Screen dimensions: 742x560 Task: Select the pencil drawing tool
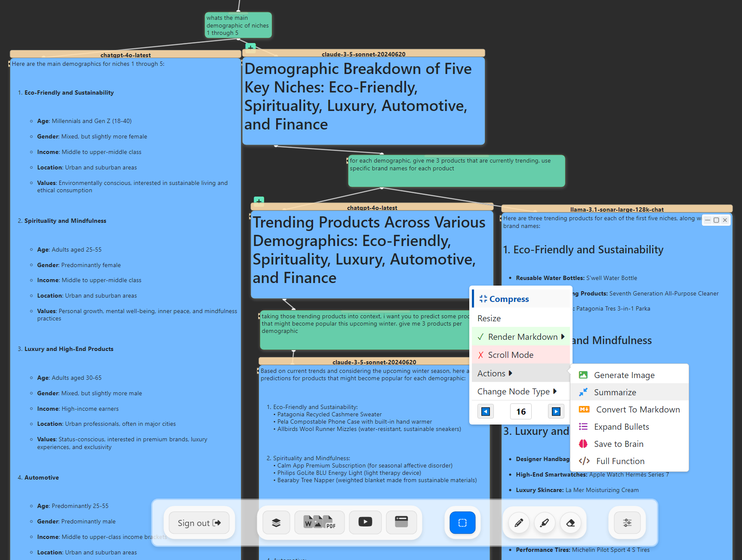tap(519, 523)
